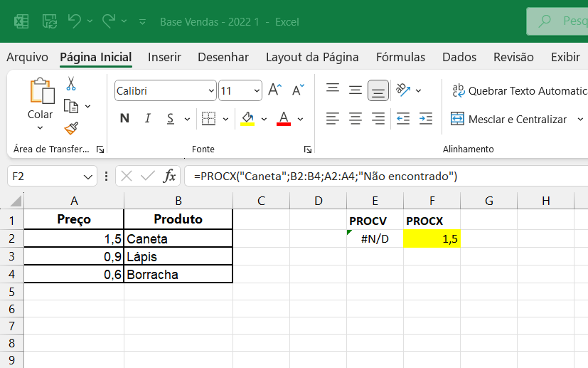This screenshot has height=368, width=588.
Task: Decrease font size with smaller A
Action: click(x=298, y=90)
